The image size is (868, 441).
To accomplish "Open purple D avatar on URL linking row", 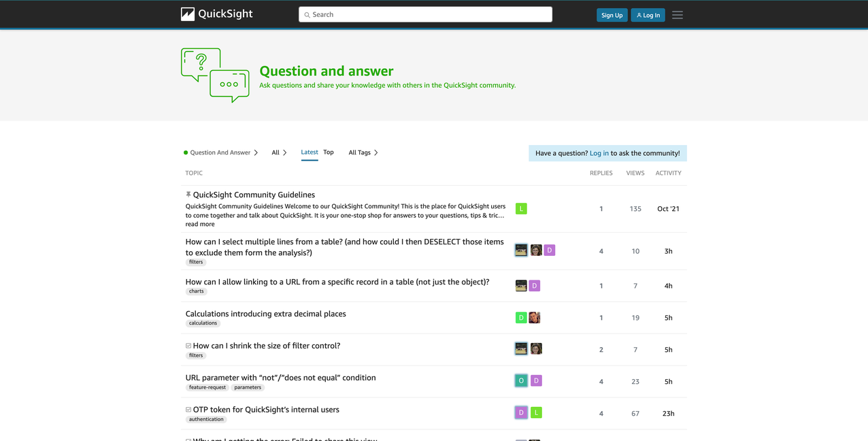I will tap(535, 286).
